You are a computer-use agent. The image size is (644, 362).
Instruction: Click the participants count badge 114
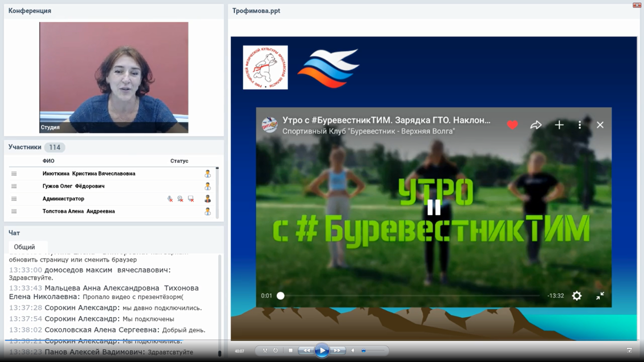pyautogui.click(x=55, y=147)
